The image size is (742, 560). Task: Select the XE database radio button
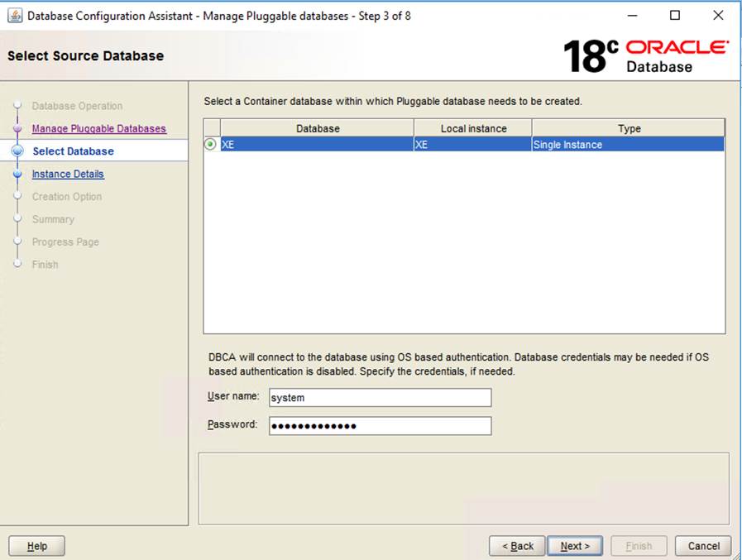point(210,144)
